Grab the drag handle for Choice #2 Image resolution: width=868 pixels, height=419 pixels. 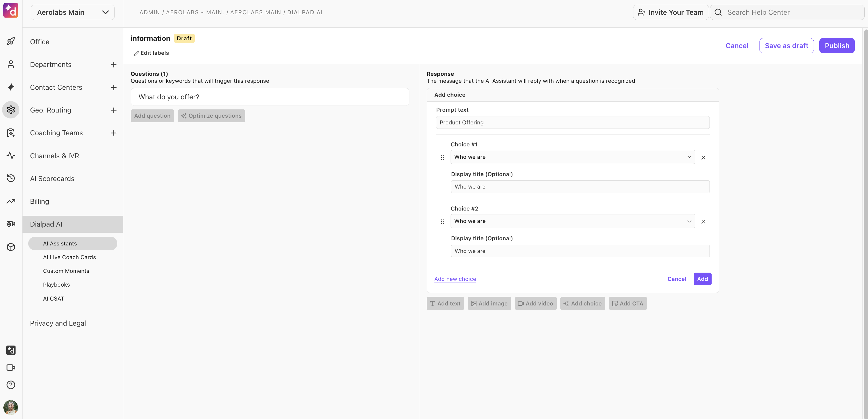pos(443,222)
